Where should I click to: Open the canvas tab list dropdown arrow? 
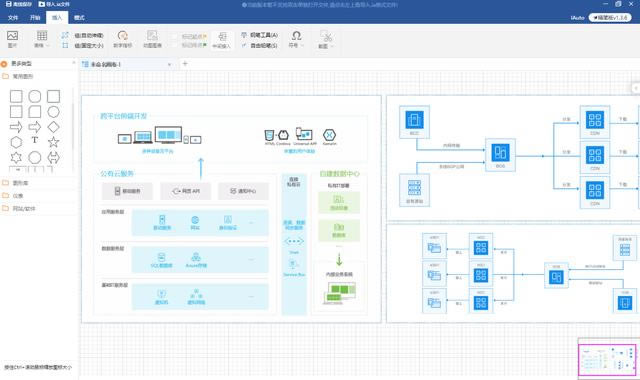(x=169, y=64)
